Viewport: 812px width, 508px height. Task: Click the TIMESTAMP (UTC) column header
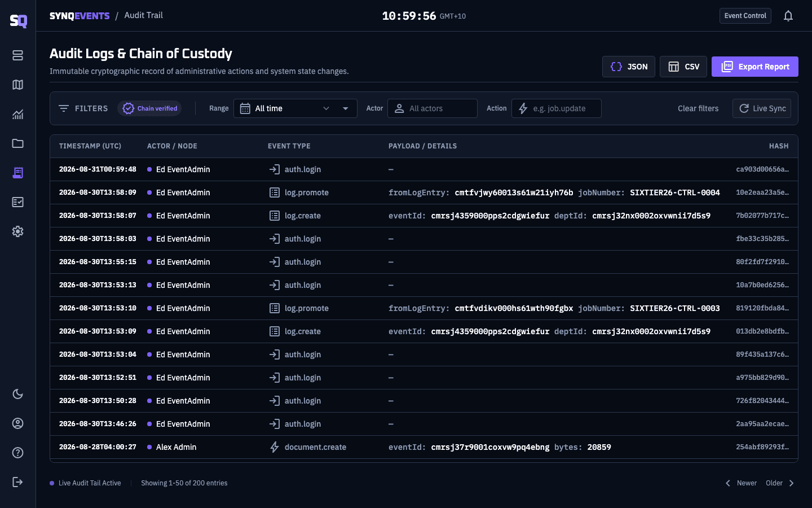point(90,146)
